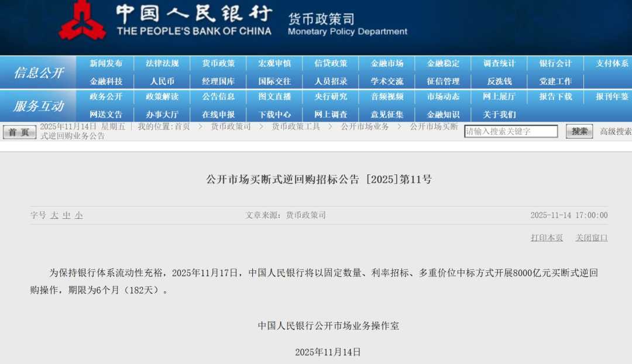632x364 pixels.
Task: Focus the search keyword input field
Action: (x=511, y=132)
